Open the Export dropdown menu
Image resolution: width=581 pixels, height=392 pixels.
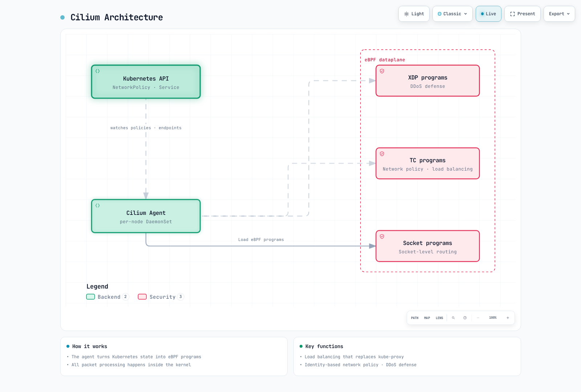[559, 14]
